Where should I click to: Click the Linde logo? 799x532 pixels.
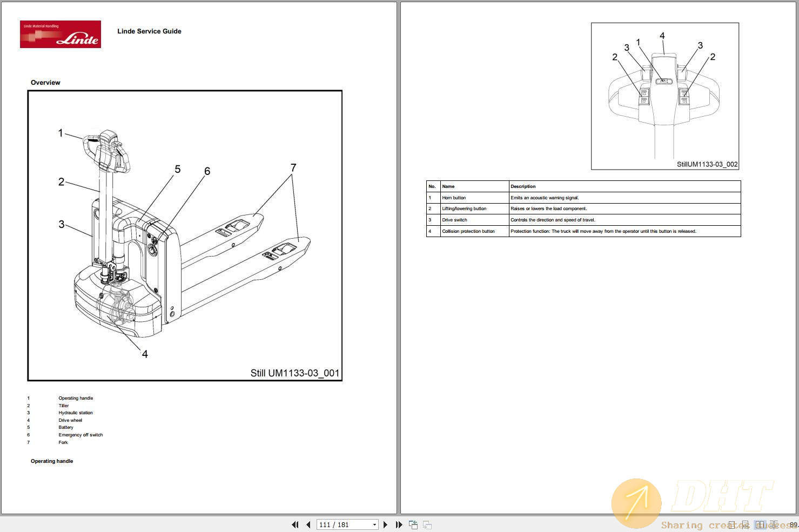(61, 34)
